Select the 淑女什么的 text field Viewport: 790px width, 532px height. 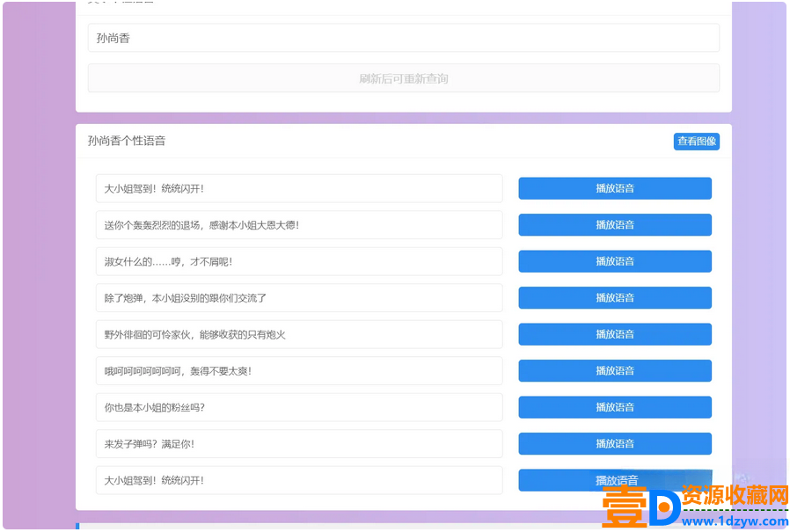[299, 261]
